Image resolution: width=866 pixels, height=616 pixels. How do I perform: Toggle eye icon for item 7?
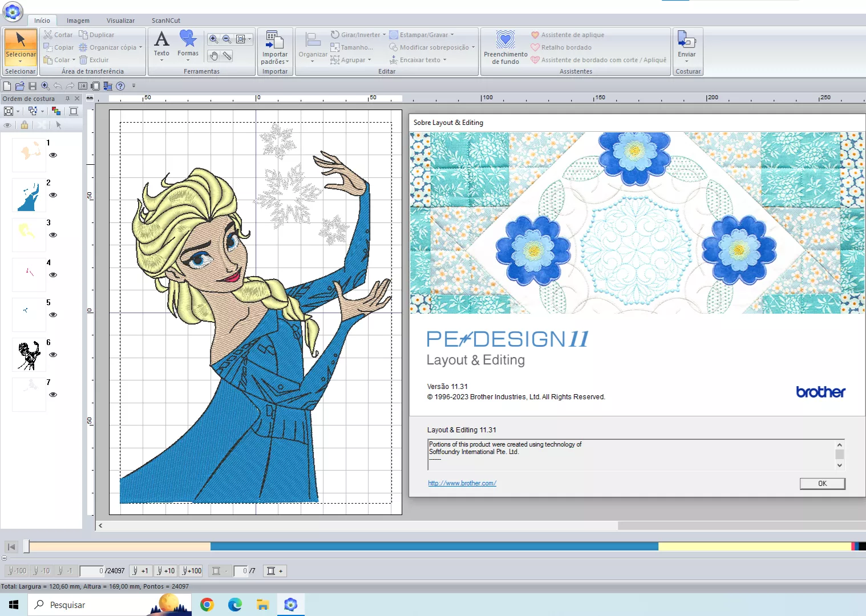pyautogui.click(x=53, y=395)
